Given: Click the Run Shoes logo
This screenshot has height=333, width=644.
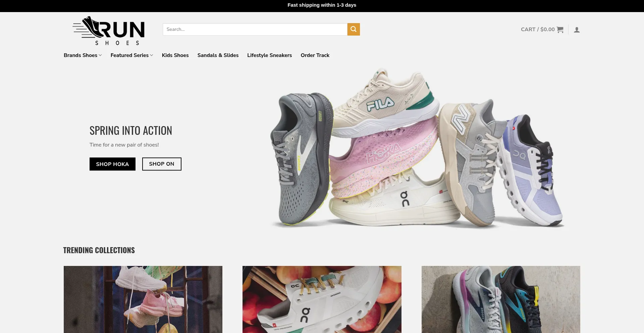Looking at the screenshot, I should coord(108,31).
